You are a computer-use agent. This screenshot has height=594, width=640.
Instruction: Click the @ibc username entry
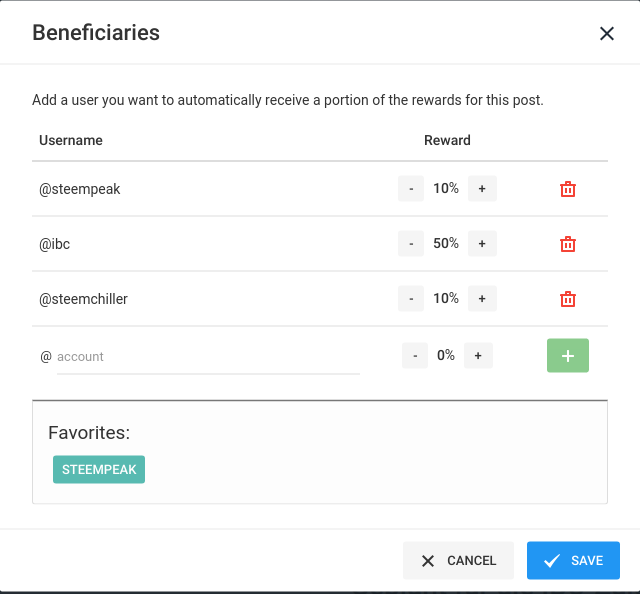pos(54,244)
